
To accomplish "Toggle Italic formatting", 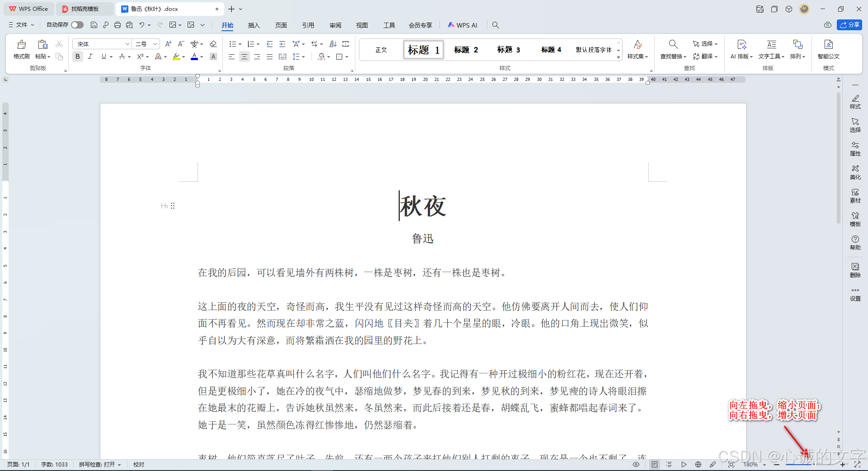I will pos(90,57).
